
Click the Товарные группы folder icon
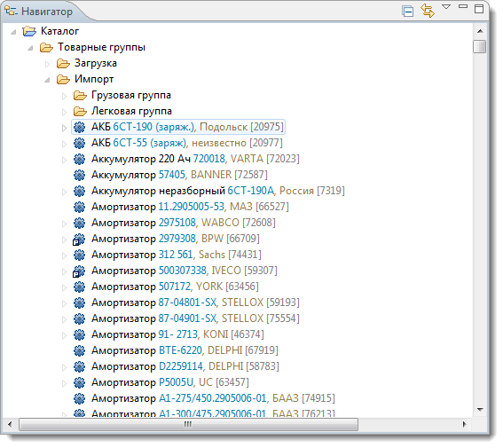(46, 48)
